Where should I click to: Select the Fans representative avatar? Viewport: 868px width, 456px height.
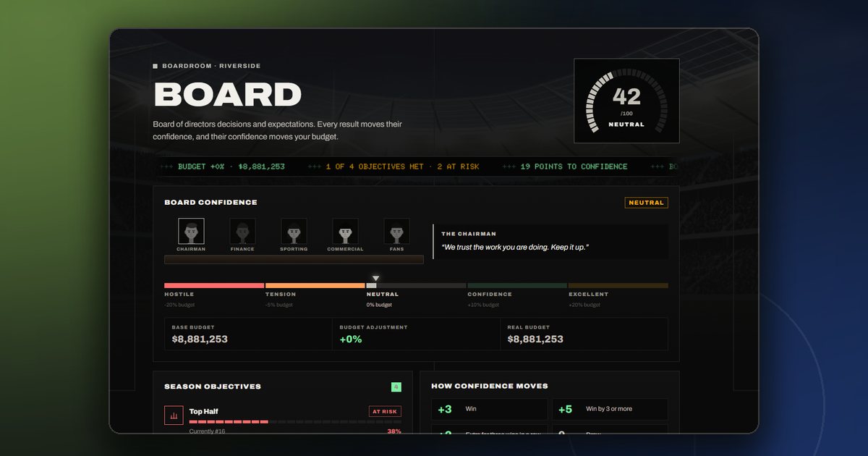396,232
